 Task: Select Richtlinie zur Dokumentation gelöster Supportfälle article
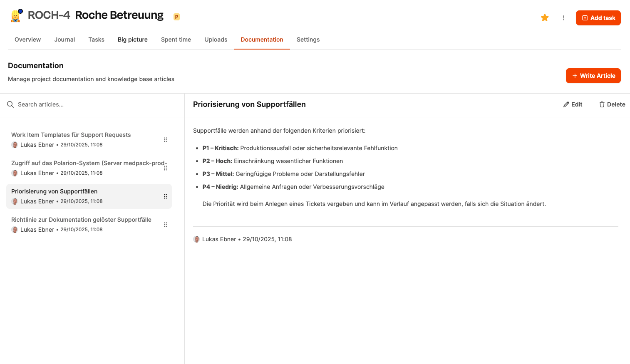(x=81, y=220)
